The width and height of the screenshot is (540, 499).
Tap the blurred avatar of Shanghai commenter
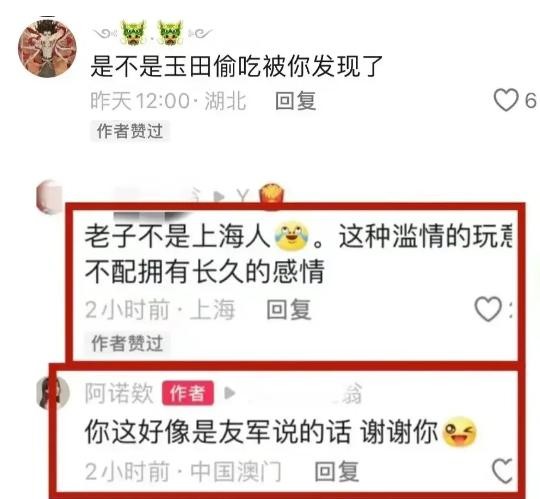pos(50,197)
